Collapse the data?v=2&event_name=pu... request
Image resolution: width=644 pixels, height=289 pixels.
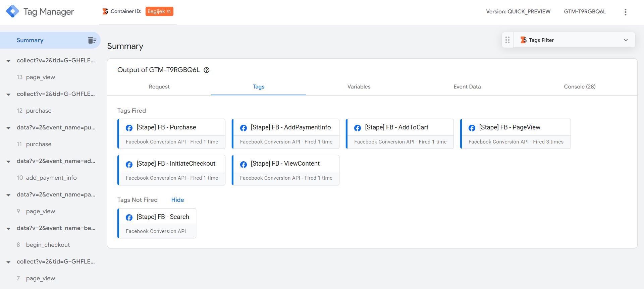pos(8,128)
